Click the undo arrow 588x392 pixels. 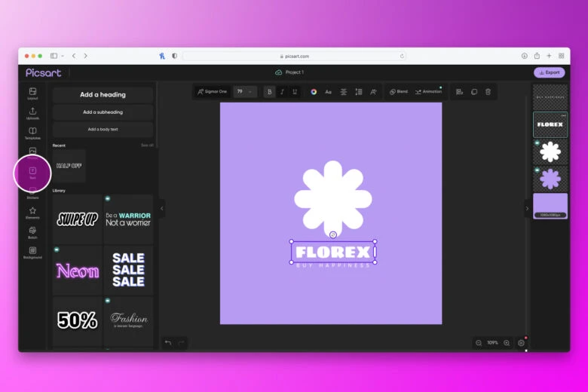[168, 343]
